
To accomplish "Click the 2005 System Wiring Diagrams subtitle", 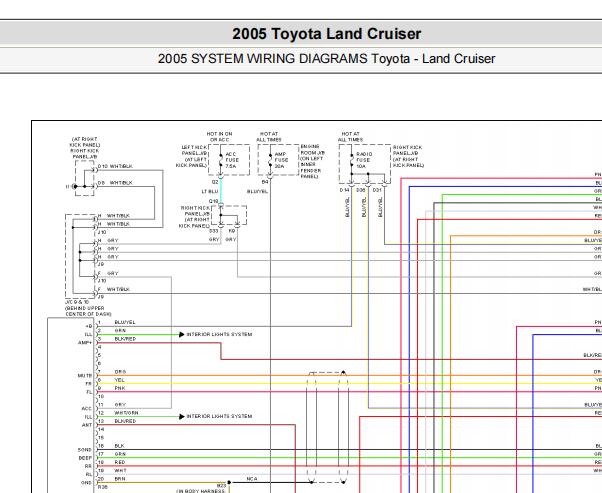I will tap(326, 58).
